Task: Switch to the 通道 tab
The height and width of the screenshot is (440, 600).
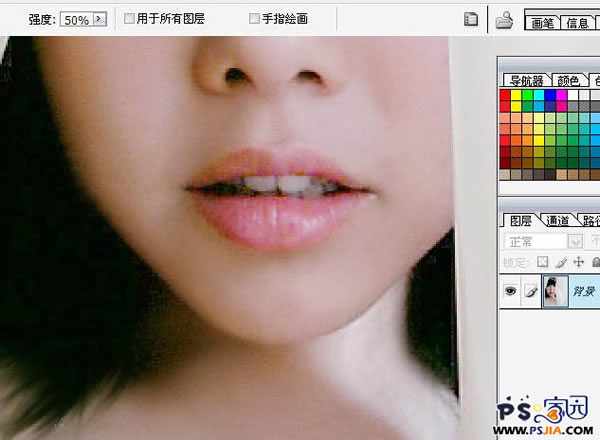Action: [x=557, y=221]
